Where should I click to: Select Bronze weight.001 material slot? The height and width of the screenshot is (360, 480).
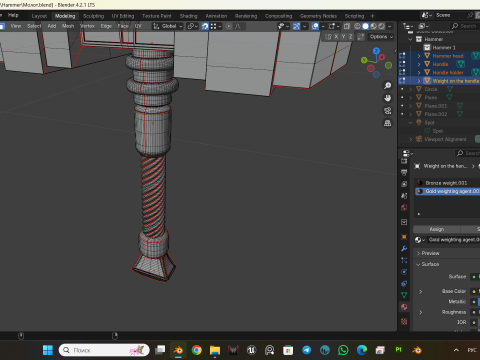pyautogui.click(x=447, y=183)
